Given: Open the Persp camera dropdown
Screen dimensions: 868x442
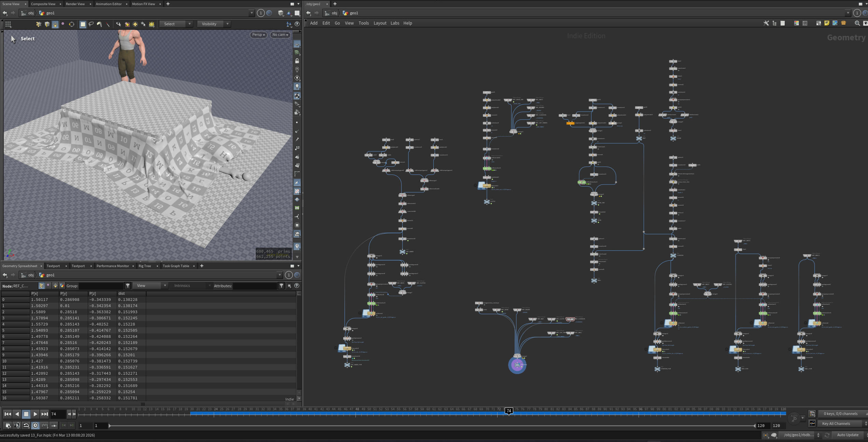Looking at the screenshot, I should click(258, 34).
